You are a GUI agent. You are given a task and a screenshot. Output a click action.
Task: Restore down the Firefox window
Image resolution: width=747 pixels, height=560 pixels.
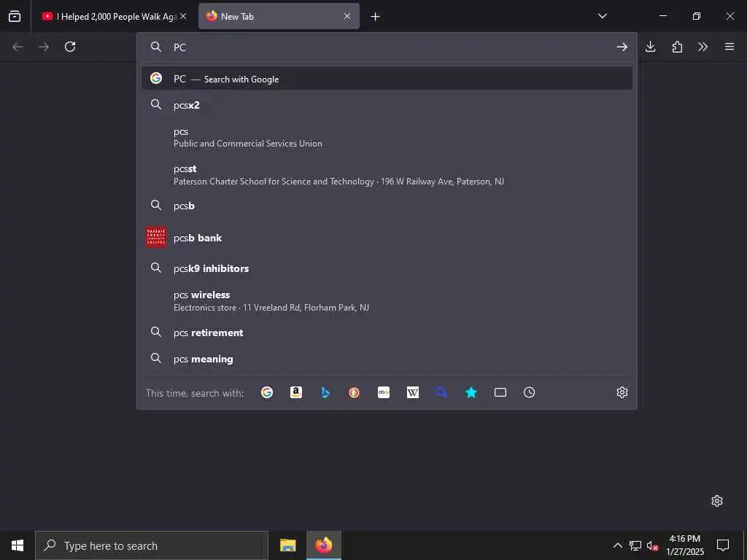pyautogui.click(x=697, y=16)
